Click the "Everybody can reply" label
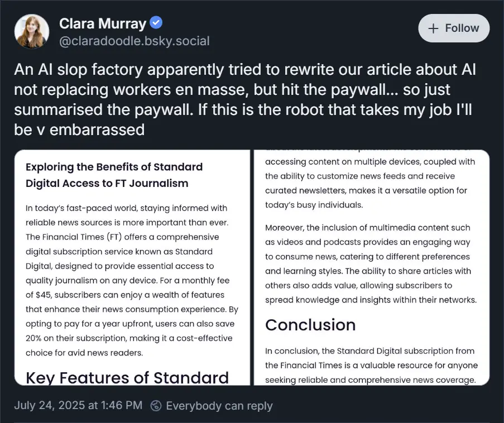This screenshot has width=504, height=423. point(219,406)
